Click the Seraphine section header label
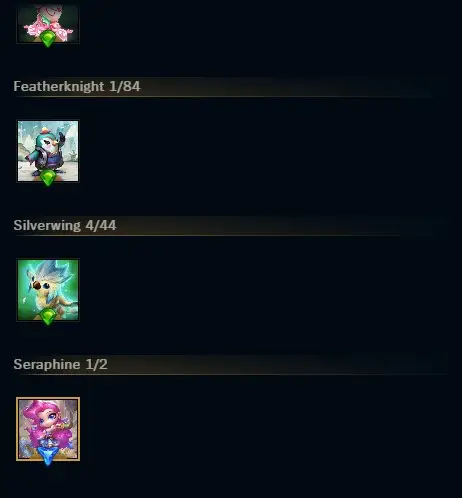This screenshot has height=498, width=462. coord(47,364)
